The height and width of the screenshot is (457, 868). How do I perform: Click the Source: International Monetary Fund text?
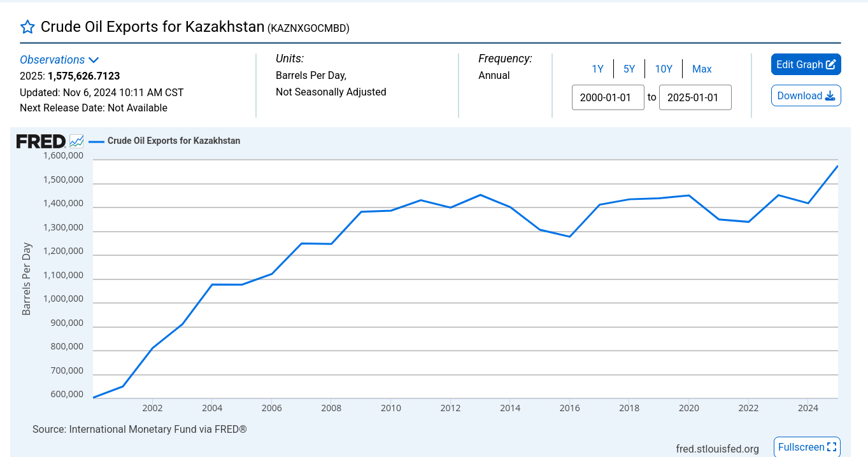139,429
